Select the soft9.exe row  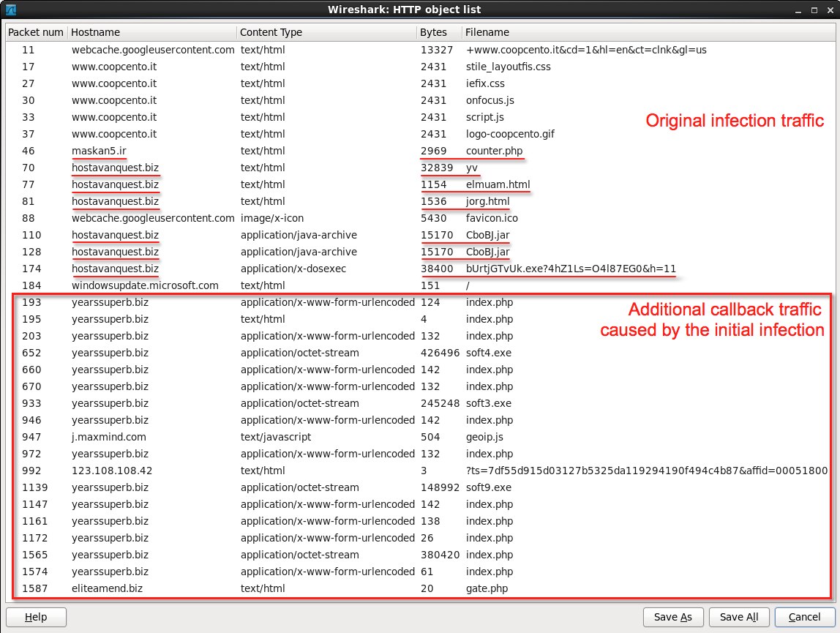(420, 487)
